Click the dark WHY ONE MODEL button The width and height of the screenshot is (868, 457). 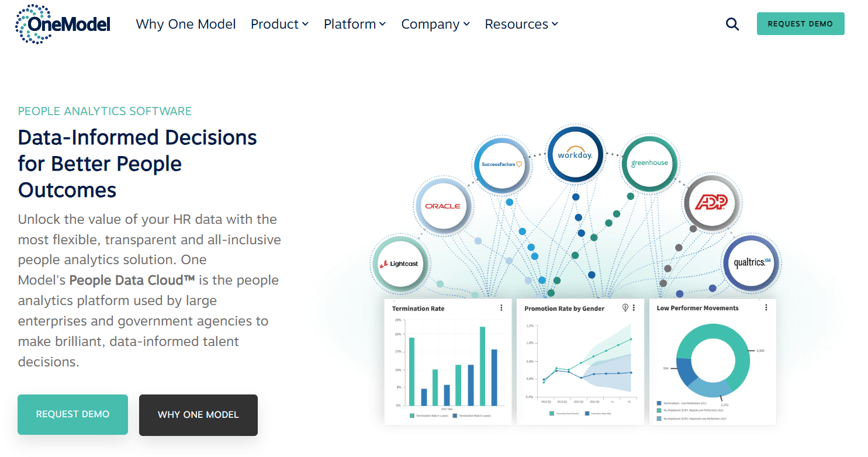point(198,415)
